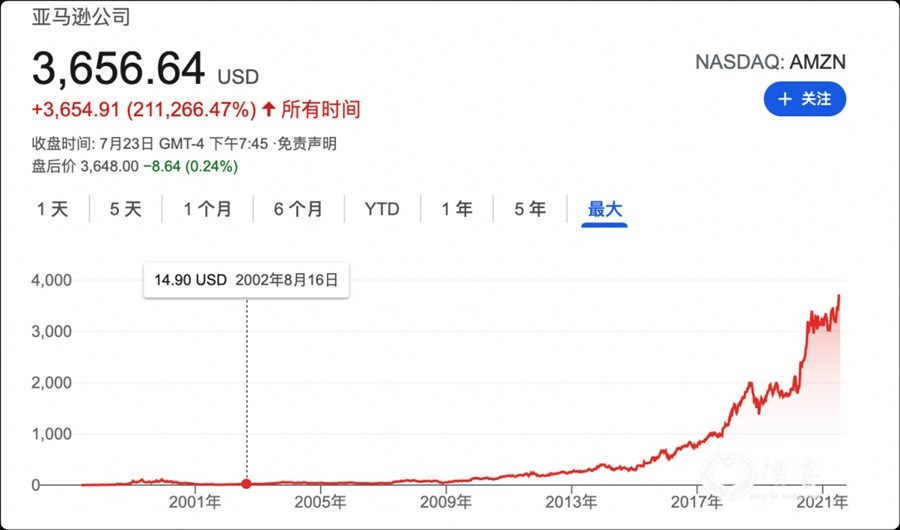Click the +3,654.91 (211,266.47%) change value
This screenshot has height=530, width=900.
click(143, 109)
